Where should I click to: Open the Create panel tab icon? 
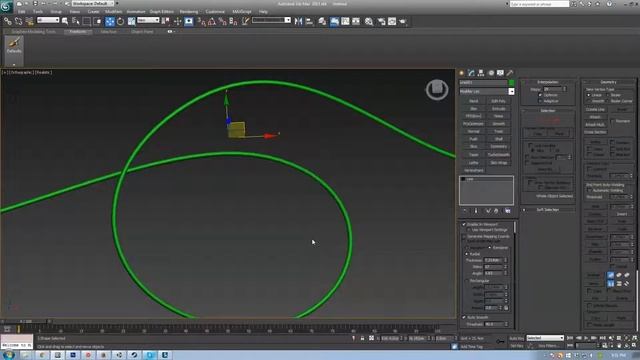(462, 73)
